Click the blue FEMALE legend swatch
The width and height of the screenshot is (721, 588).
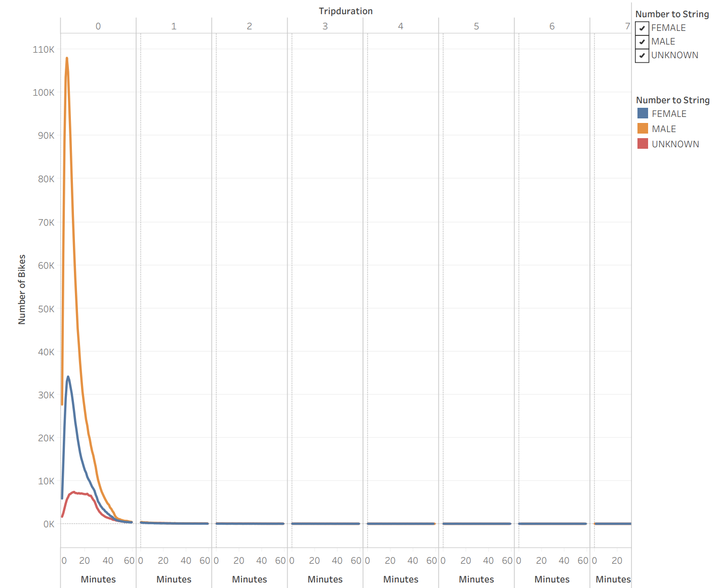tap(643, 113)
